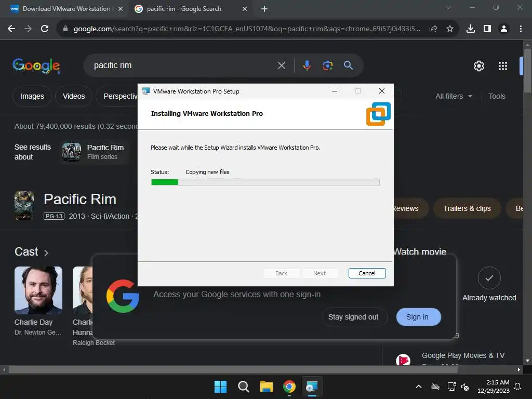Click the forward navigation arrow

28,29
